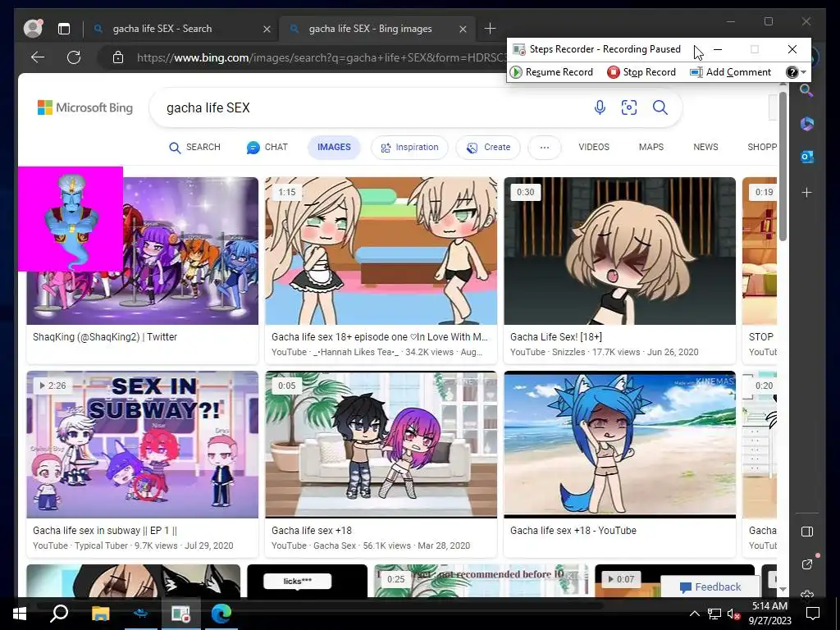
Task: Close the 'Bing images' browser tab
Action: [463, 29]
